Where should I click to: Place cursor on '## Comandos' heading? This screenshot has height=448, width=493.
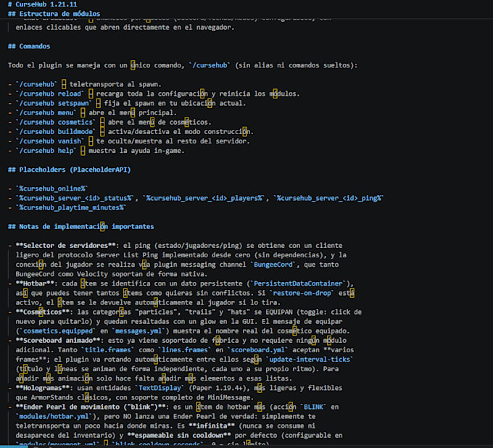(29, 46)
